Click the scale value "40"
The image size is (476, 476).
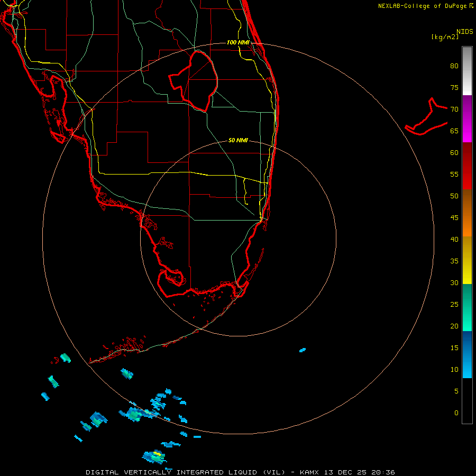point(454,239)
